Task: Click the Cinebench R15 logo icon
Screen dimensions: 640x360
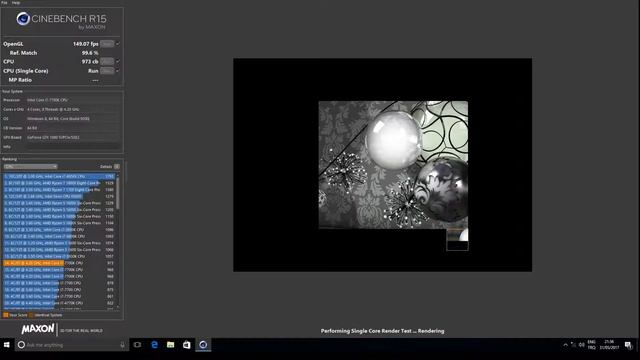Action: click(23, 18)
